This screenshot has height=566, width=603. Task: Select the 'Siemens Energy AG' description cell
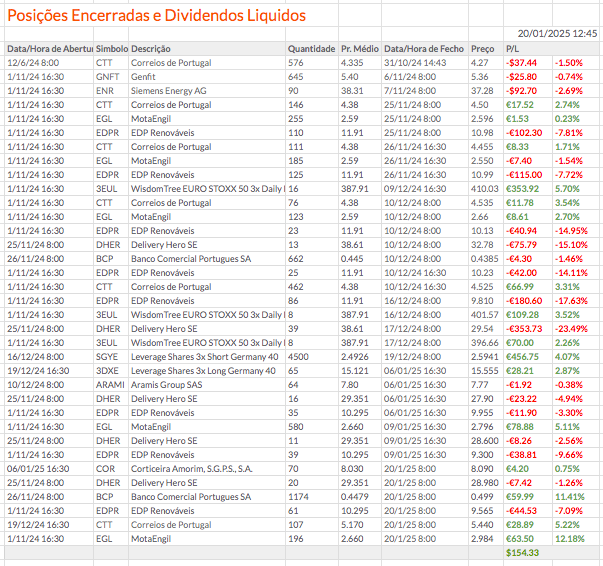(x=168, y=91)
